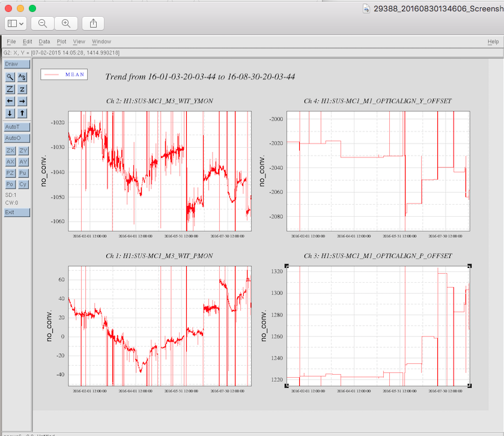Click the ZY zoom-Y button
504x436 pixels.
(23, 151)
